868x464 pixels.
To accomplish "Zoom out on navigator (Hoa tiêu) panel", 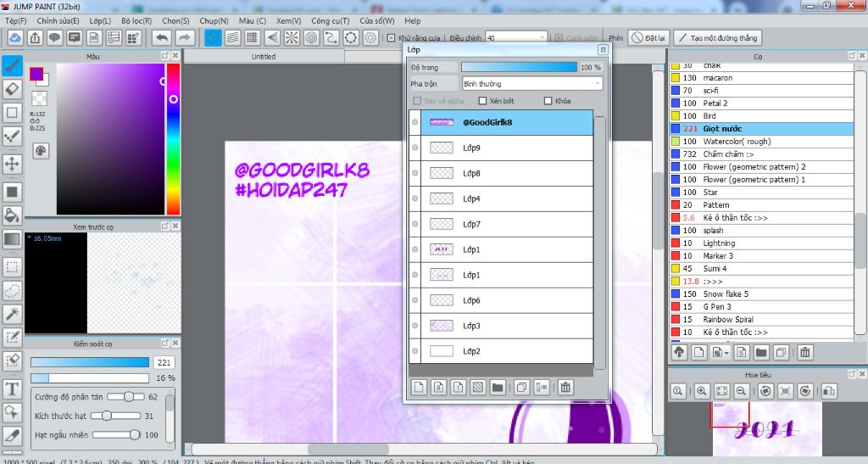I will [741, 391].
